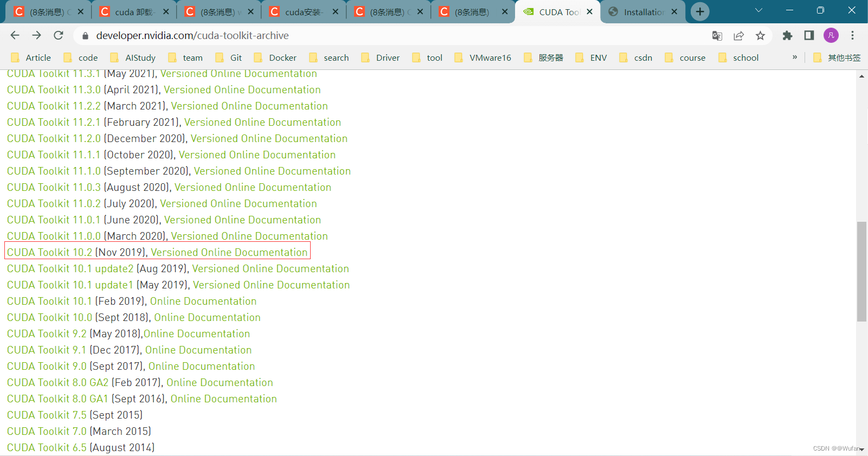Switch to the cuda安装 tab
This screenshot has height=456, width=868.
click(x=304, y=11)
